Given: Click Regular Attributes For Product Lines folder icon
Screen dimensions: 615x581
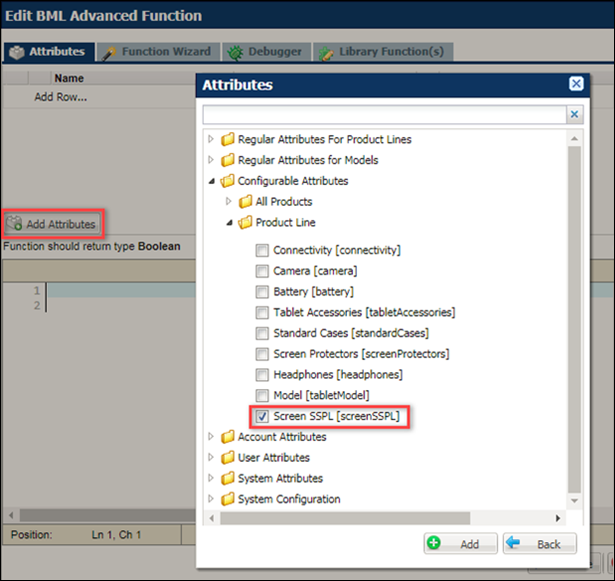Looking at the screenshot, I should tap(227, 139).
